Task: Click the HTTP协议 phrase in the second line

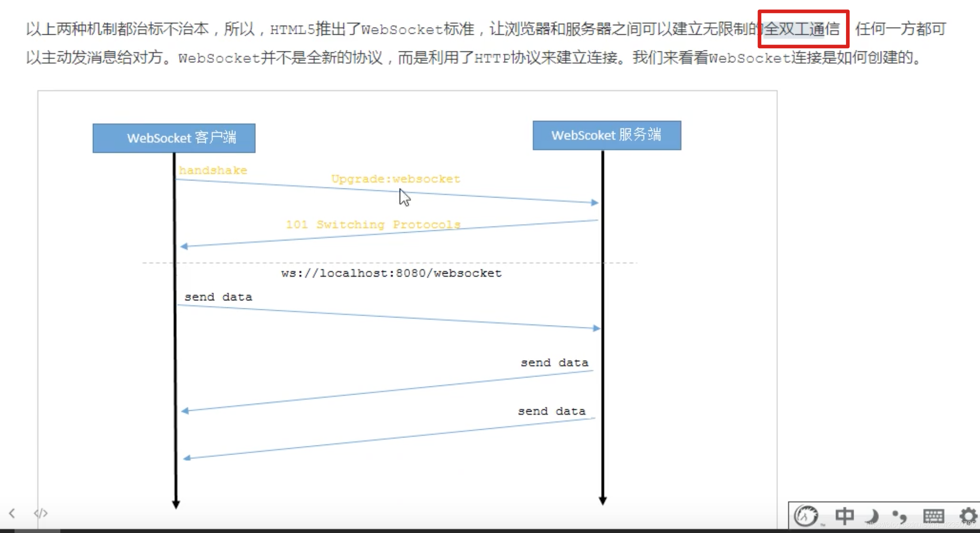Action: pyautogui.click(x=508, y=58)
